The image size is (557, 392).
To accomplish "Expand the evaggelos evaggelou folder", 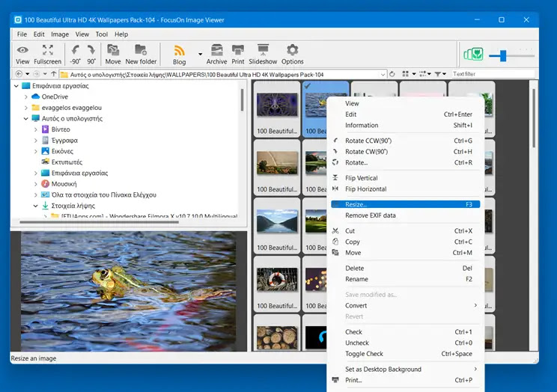I will tap(26, 108).
